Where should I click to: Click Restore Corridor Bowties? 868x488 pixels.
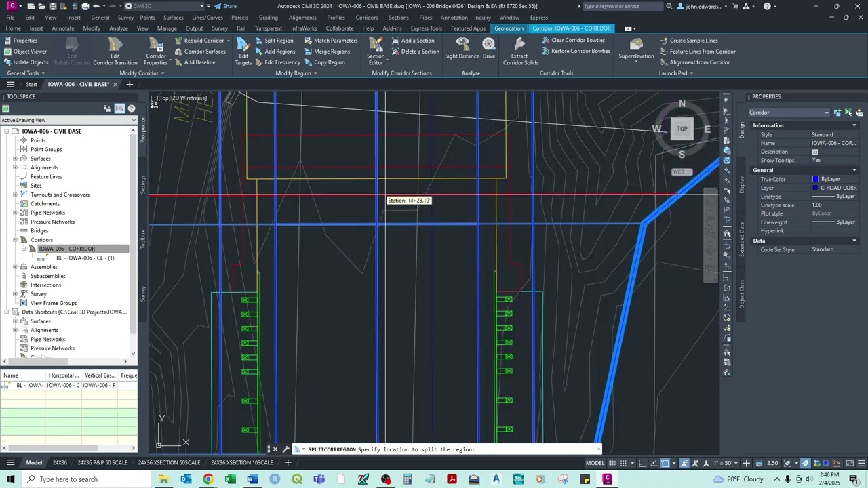[576, 52]
